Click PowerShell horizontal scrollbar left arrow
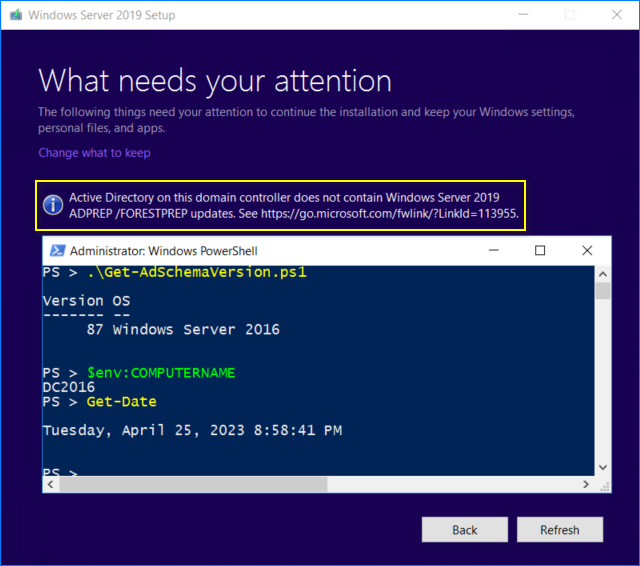 [51, 484]
